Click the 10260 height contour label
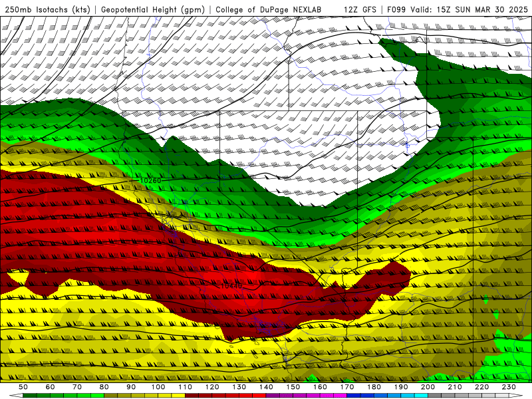Image resolution: width=532 pixels, height=399 pixels. pos(150,180)
